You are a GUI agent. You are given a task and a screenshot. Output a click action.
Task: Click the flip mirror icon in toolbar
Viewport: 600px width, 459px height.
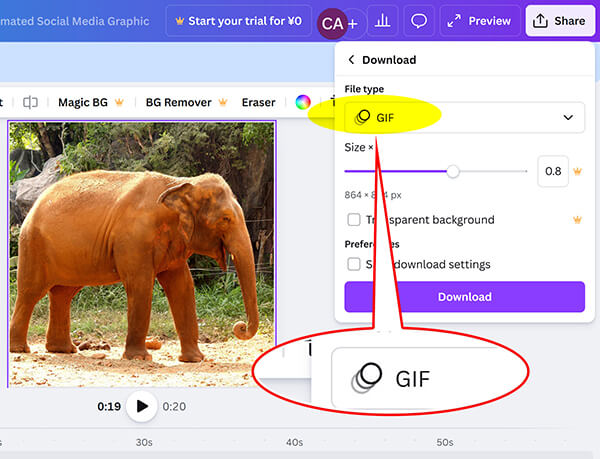30,103
